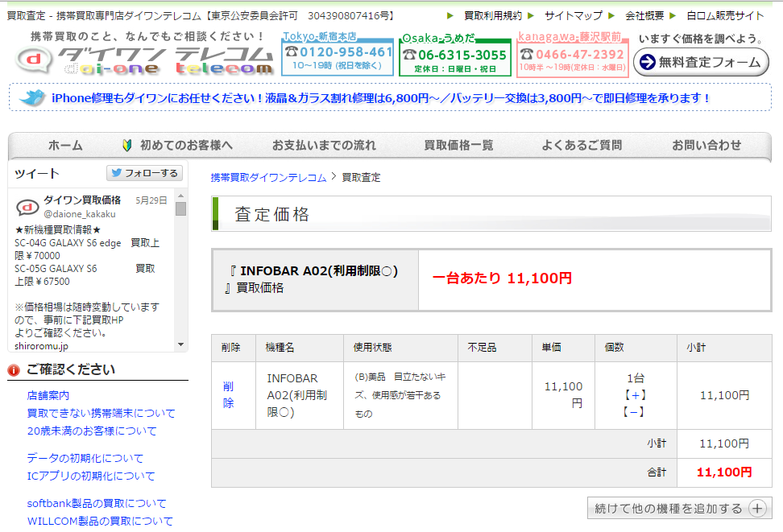Click the plus icon on 続けて他の機種を追加する
783x532 pixels.
point(757,508)
